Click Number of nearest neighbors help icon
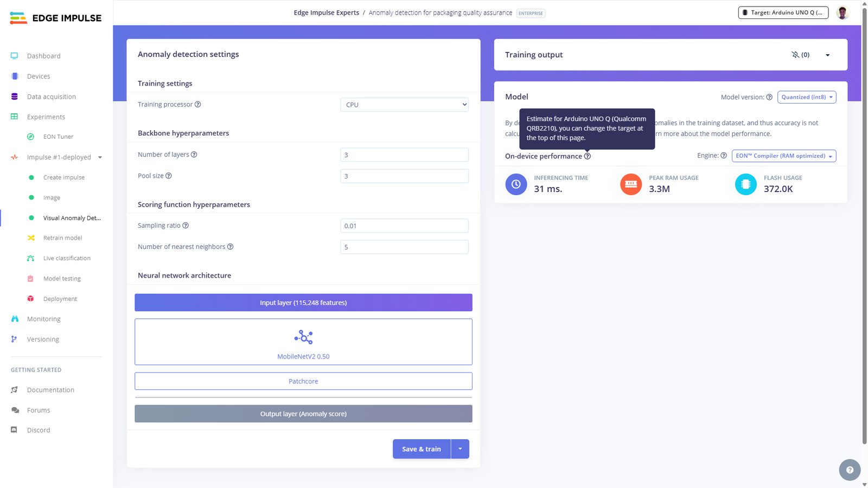This screenshot has width=868, height=488. click(x=230, y=247)
